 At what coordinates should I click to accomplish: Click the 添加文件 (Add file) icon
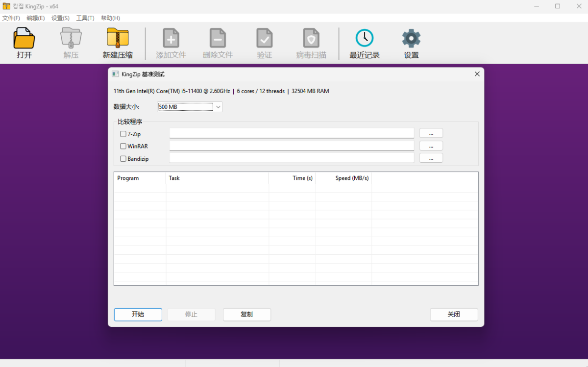tap(171, 38)
